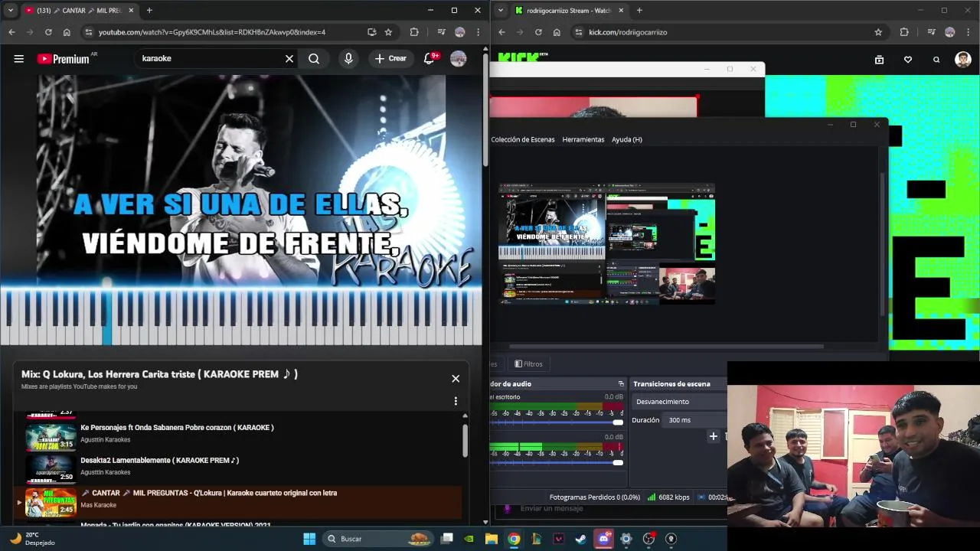
Task: Select the rodriigocarriizo Stream tab
Action: click(569, 11)
